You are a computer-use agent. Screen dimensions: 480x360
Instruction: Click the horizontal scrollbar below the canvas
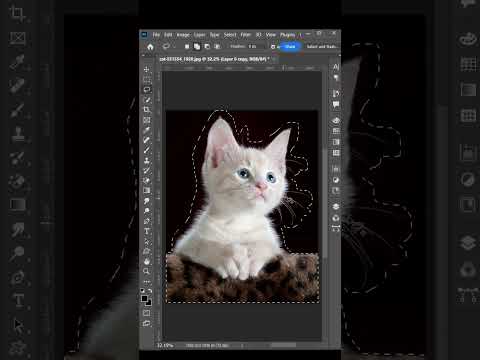283,345
